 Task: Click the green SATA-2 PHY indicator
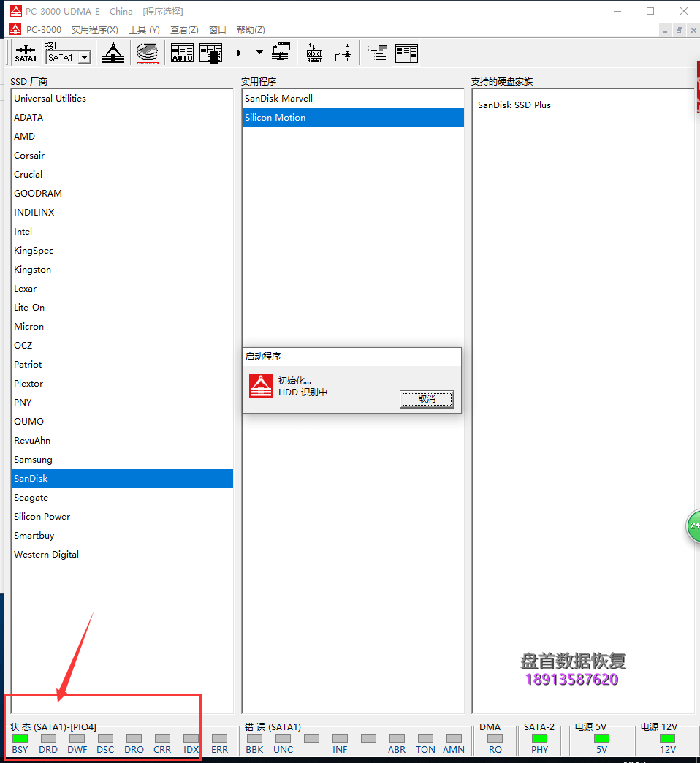[539, 738]
